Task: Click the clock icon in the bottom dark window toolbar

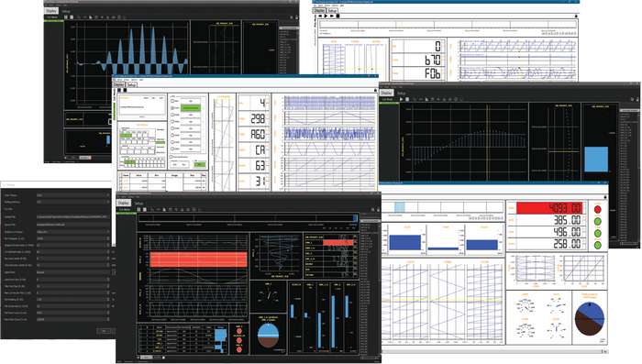Action: click(194, 210)
